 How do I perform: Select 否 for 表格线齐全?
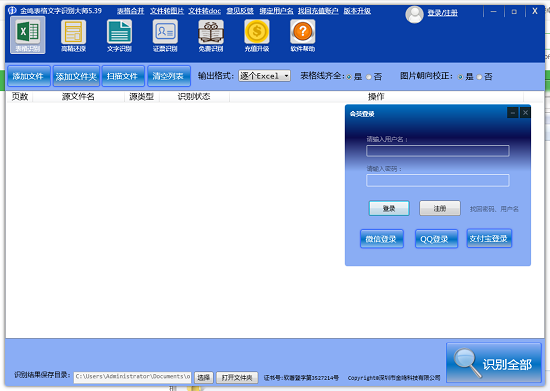pos(369,77)
